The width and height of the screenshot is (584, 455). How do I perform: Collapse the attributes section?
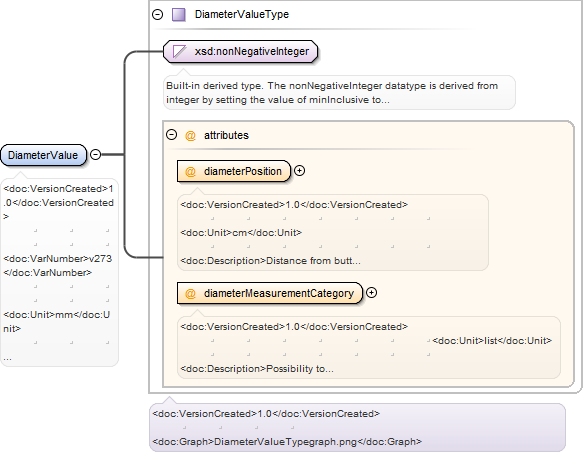(171, 134)
